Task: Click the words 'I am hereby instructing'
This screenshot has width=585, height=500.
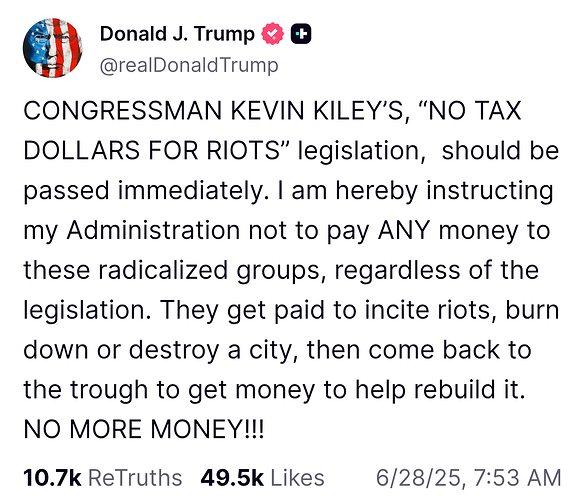Action: click(x=415, y=191)
